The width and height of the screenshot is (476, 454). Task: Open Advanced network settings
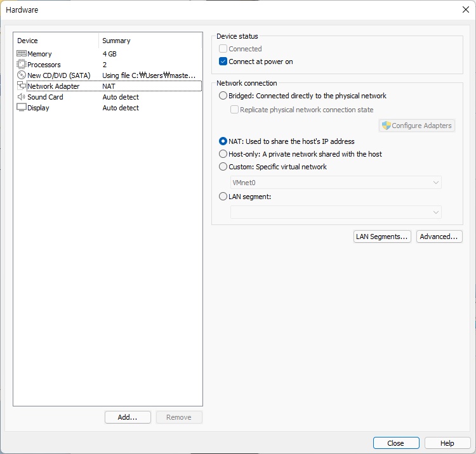439,237
